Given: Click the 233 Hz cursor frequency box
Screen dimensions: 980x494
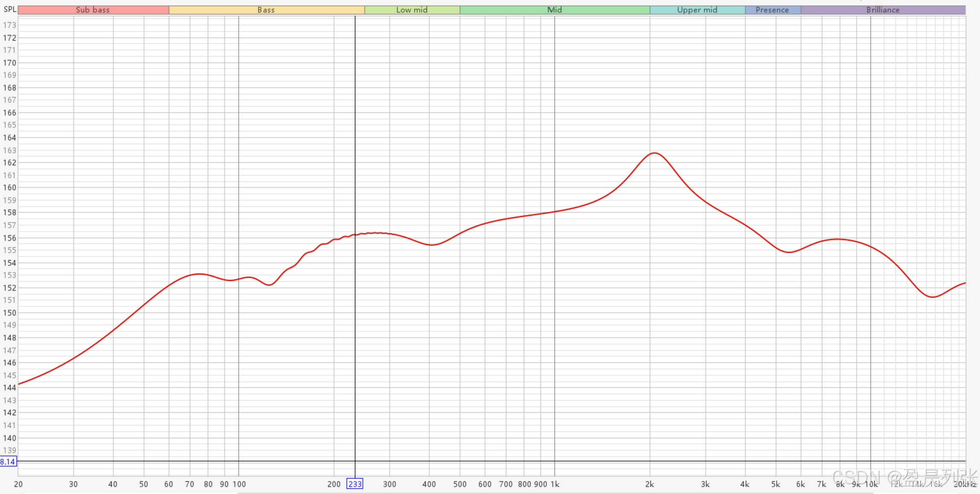Looking at the screenshot, I should pyautogui.click(x=355, y=484).
